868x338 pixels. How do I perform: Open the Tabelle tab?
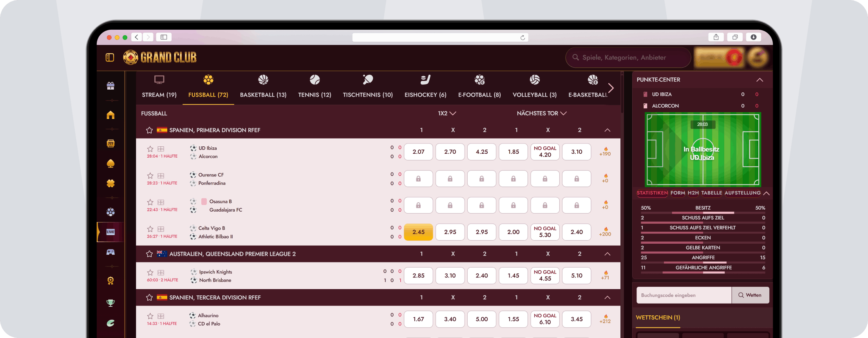point(712,193)
